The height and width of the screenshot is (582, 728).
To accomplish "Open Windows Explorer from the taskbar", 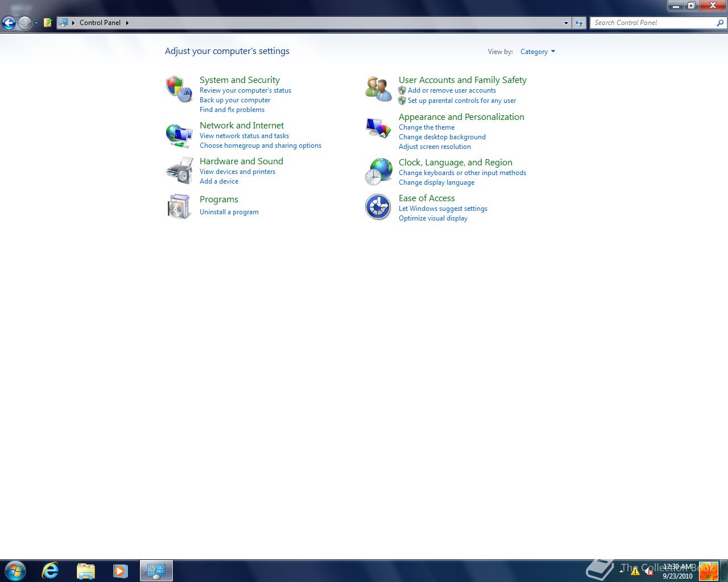I will [85, 571].
